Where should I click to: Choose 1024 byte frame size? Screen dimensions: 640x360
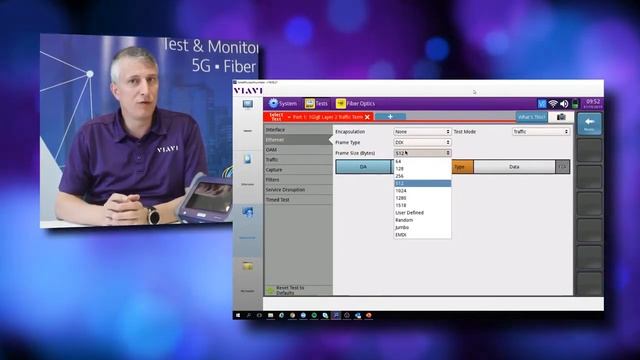422,191
